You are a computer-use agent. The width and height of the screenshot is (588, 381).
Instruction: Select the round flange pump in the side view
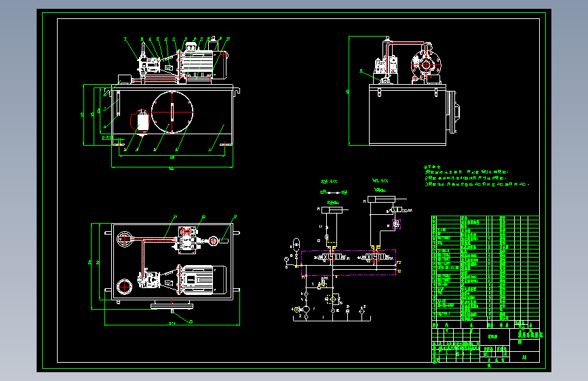pos(426,65)
